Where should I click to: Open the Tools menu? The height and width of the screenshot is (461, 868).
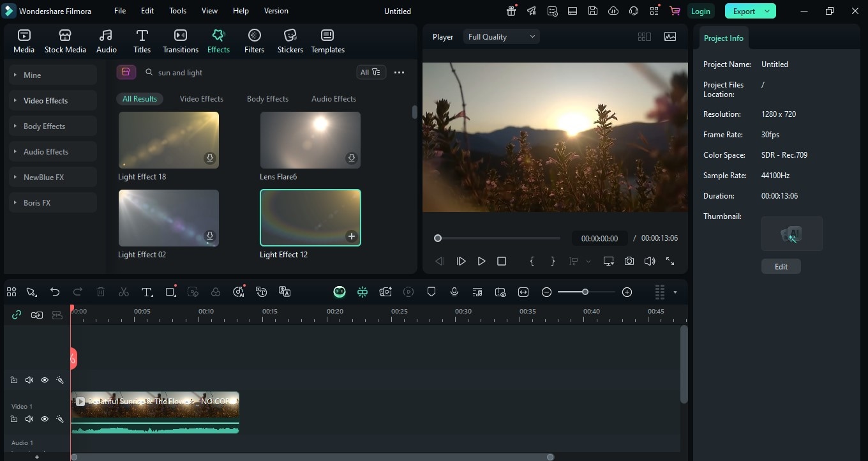click(x=178, y=11)
